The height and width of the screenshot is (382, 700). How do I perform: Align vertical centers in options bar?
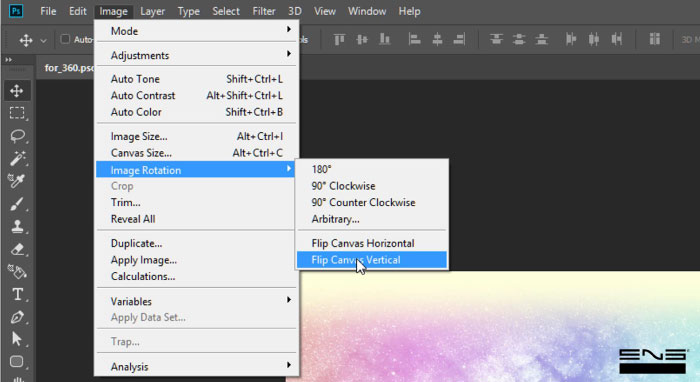[x=362, y=40]
